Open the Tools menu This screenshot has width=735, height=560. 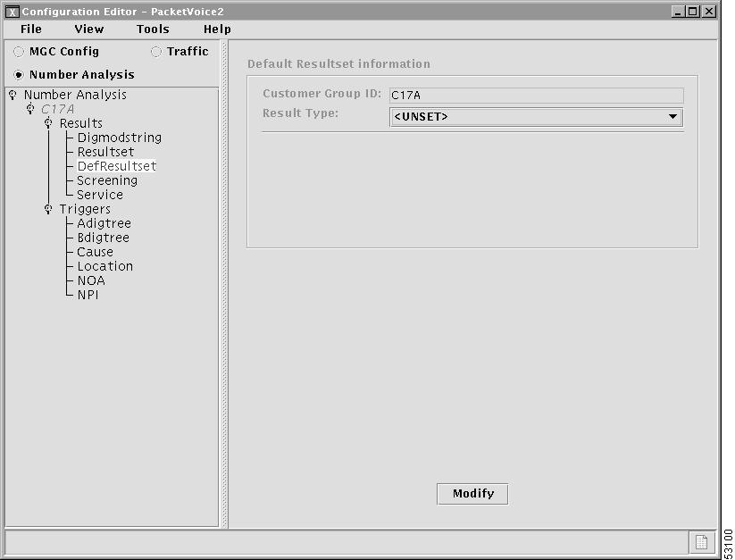tap(153, 29)
